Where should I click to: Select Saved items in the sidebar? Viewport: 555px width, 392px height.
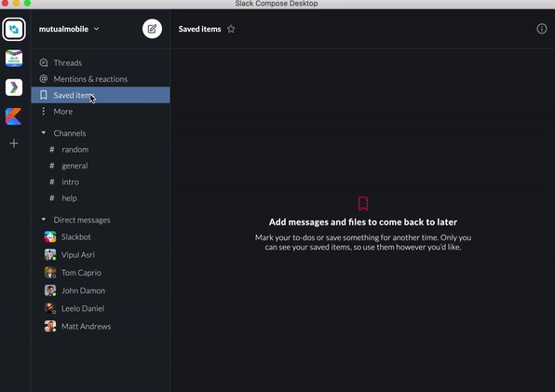101,95
